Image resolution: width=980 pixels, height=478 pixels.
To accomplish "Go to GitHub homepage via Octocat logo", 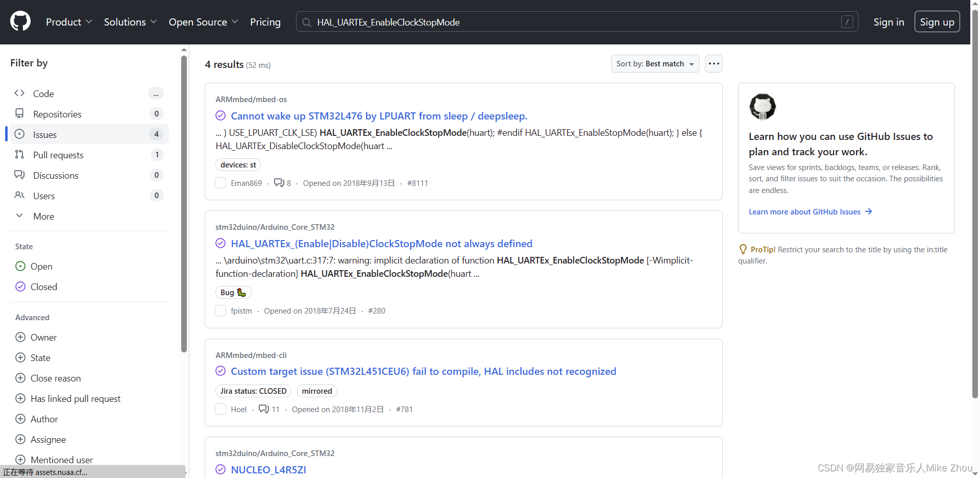I will click(20, 21).
